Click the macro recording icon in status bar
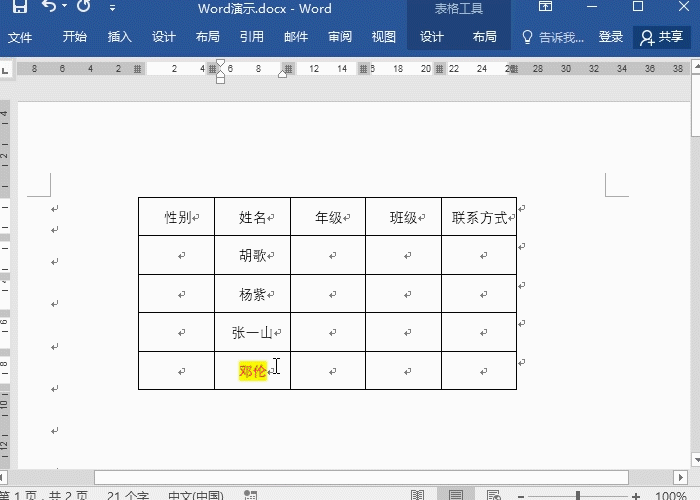 click(250, 495)
